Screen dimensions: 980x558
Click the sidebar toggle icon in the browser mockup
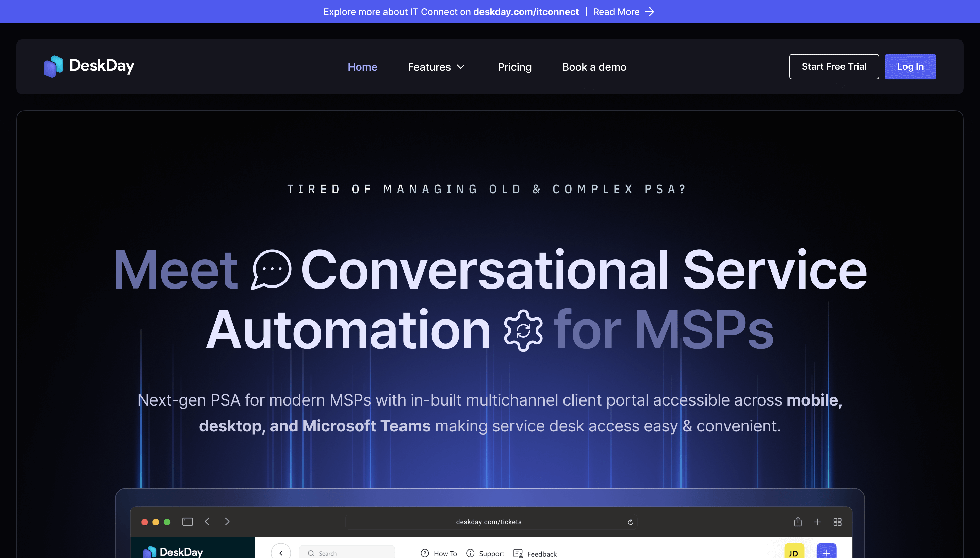pyautogui.click(x=187, y=521)
